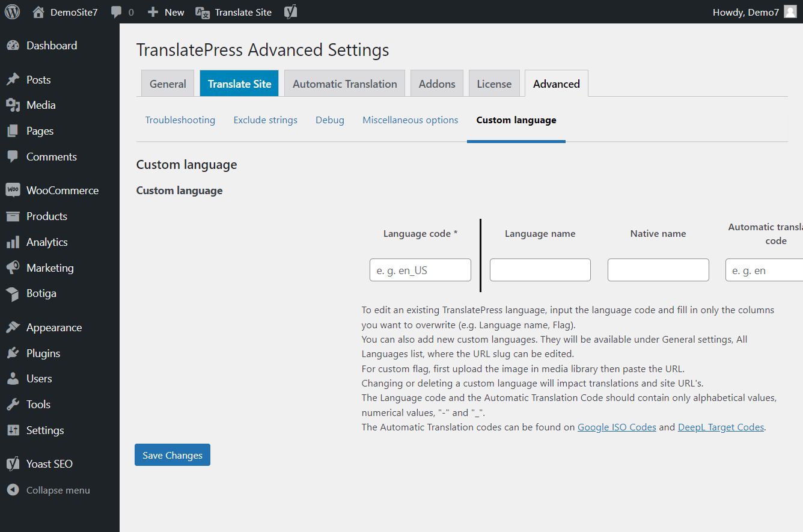Go to the Addons tab
This screenshot has height=532, width=803.
437,84
